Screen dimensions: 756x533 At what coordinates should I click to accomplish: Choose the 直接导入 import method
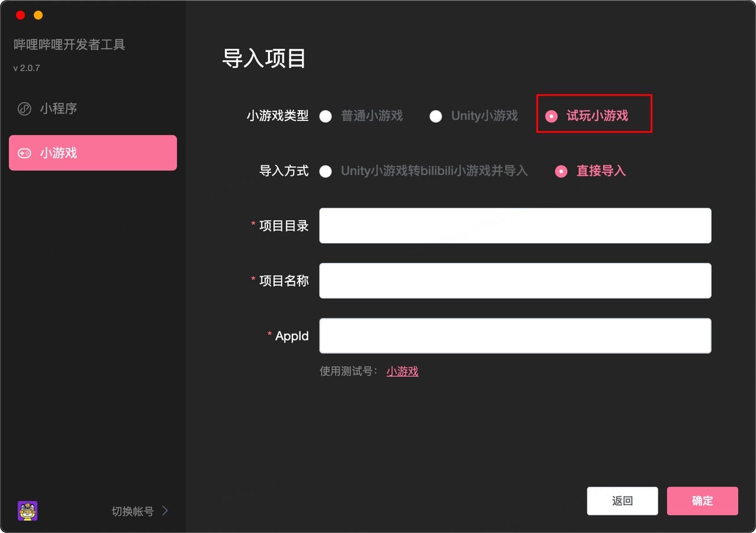coord(561,171)
